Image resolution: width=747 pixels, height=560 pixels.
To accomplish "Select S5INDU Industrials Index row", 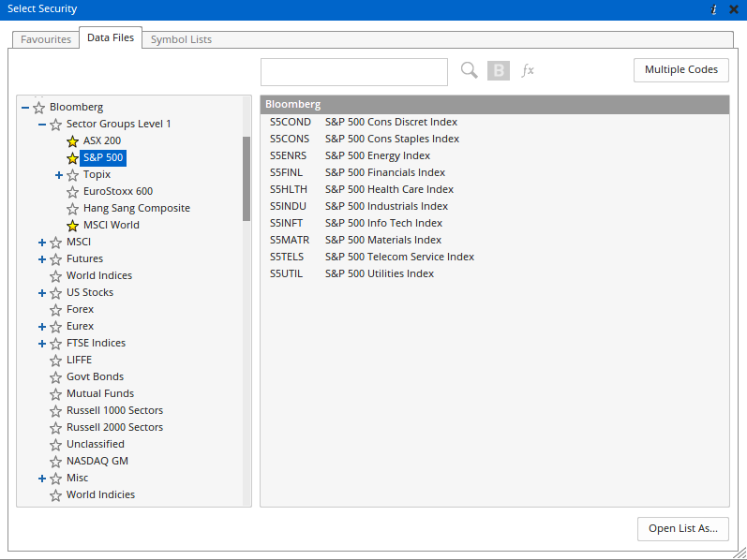I will (495, 206).
